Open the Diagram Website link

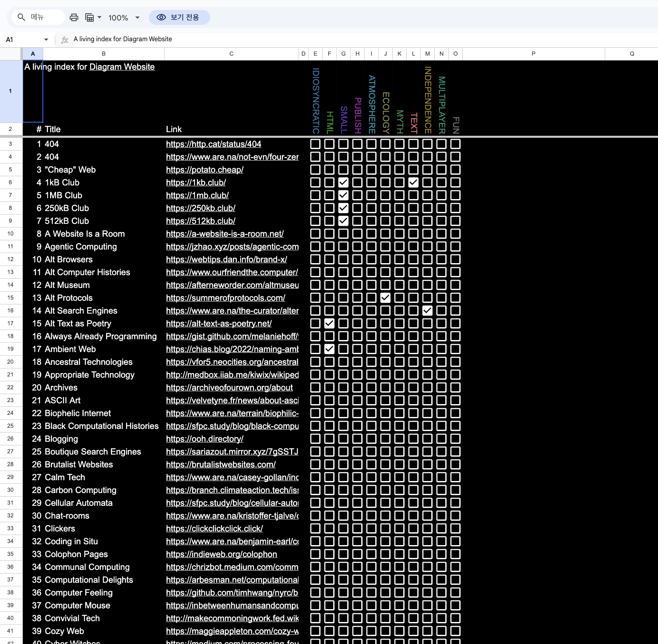pyautogui.click(x=122, y=67)
